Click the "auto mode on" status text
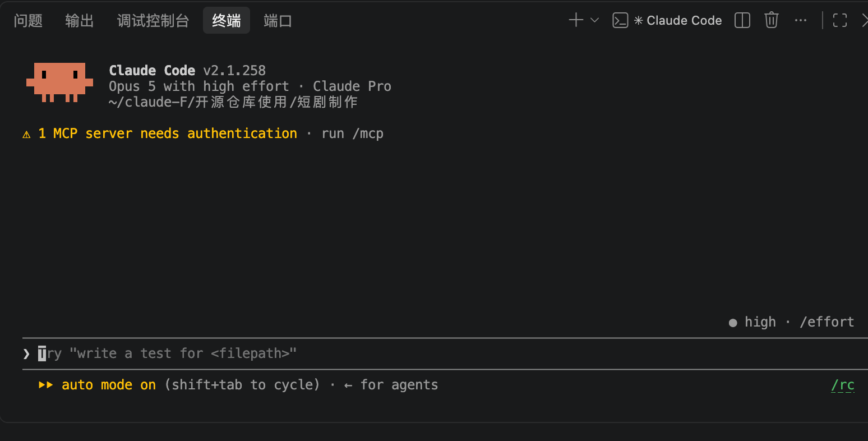 (109, 385)
